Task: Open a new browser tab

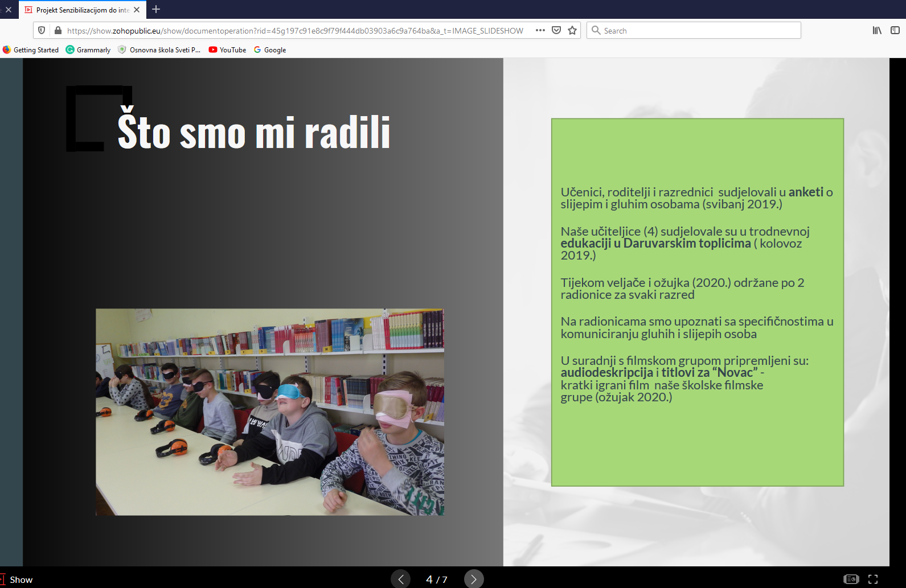Action: coord(156,10)
